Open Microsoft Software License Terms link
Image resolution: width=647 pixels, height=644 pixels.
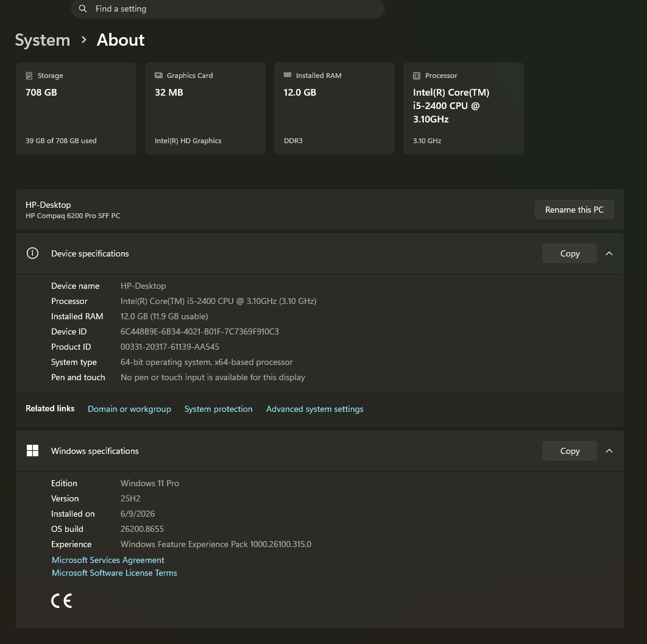(115, 573)
